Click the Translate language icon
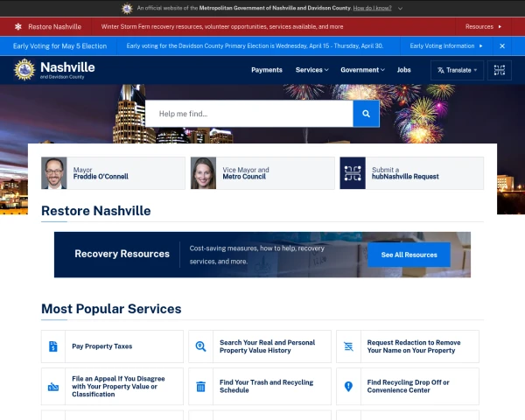Viewport: 525px width, 420px height. pyautogui.click(x=441, y=70)
